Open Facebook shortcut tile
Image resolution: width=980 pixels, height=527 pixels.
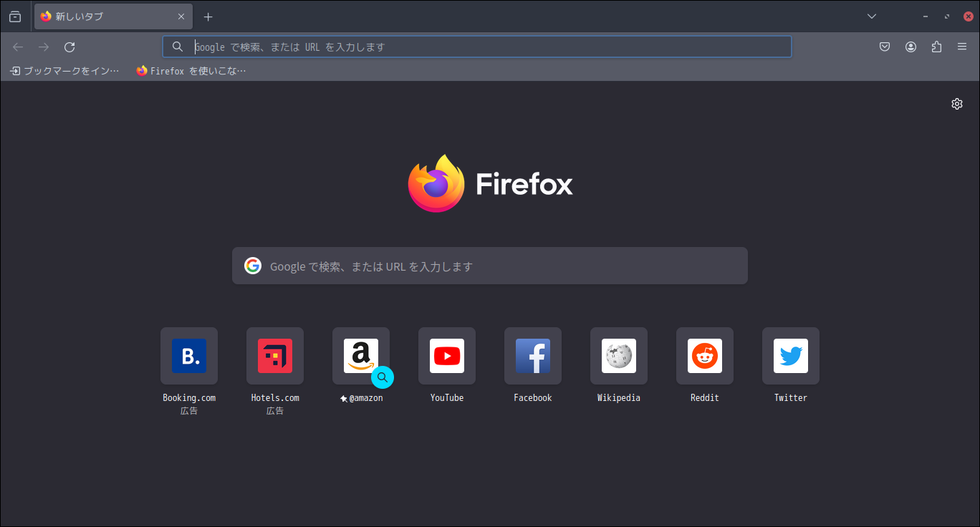click(x=533, y=356)
